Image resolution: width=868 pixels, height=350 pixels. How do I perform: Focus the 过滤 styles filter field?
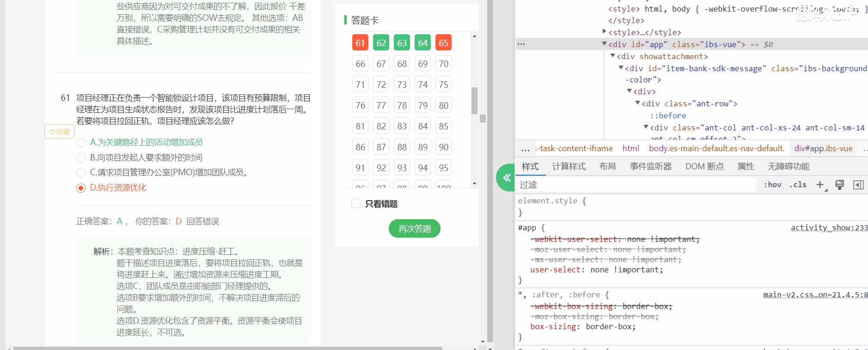[636, 185]
